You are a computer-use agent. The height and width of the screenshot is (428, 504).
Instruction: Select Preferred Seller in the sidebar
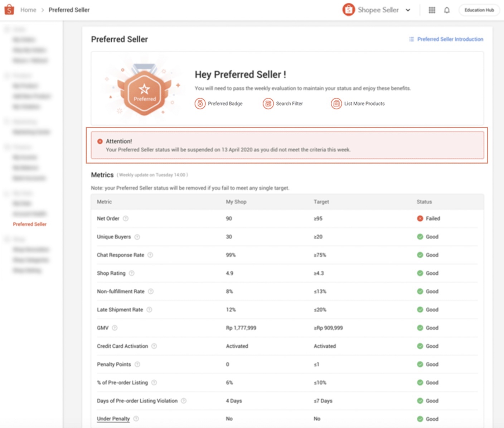coord(30,224)
